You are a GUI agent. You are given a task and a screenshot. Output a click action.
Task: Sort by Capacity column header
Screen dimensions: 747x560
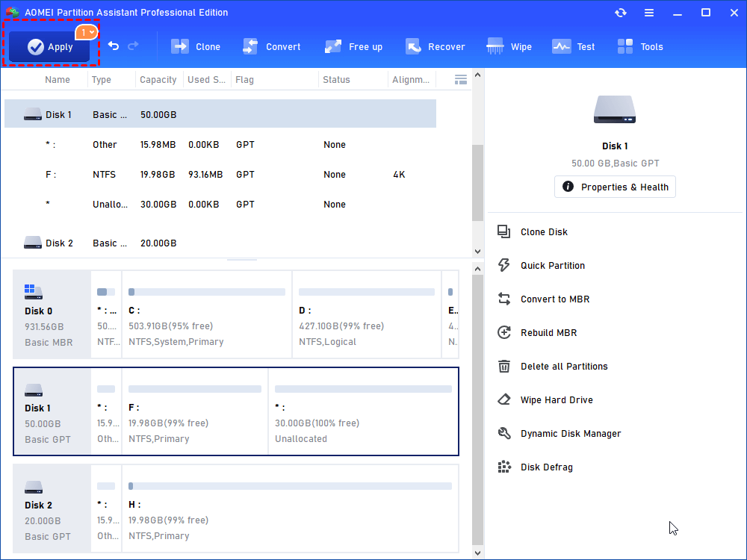pos(158,80)
